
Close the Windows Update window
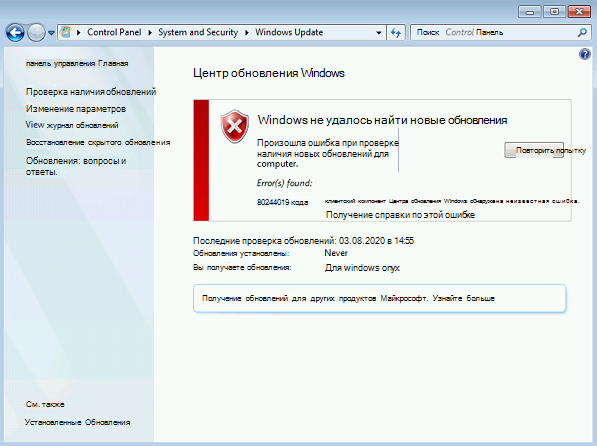point(579,12)
